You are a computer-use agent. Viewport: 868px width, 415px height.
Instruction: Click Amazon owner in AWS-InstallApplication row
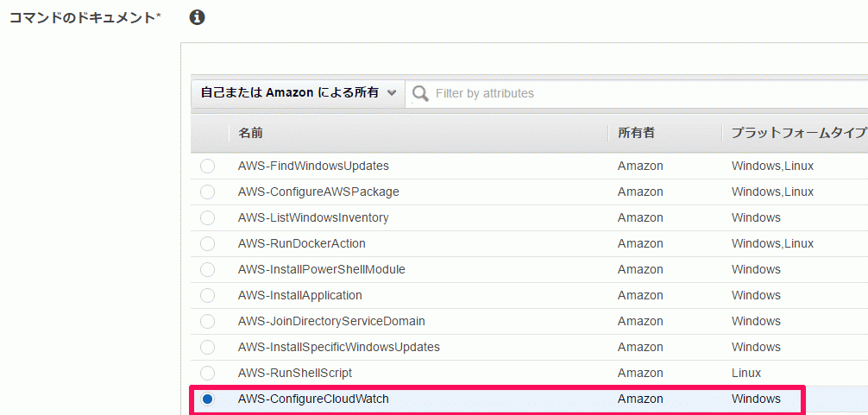640,295
